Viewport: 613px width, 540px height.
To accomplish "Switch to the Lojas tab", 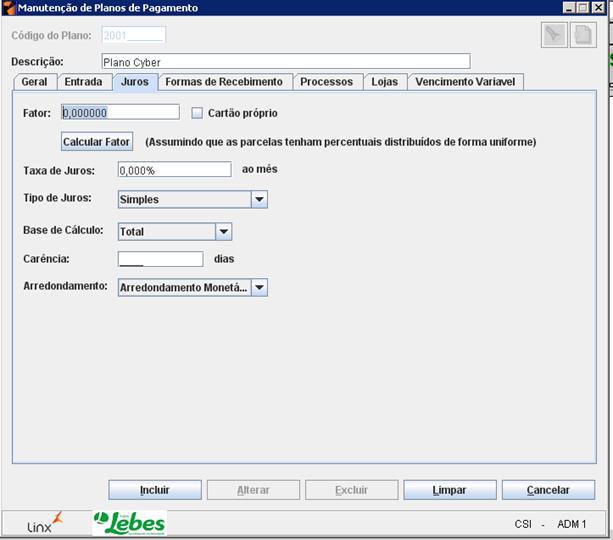I will click(385, 82).
